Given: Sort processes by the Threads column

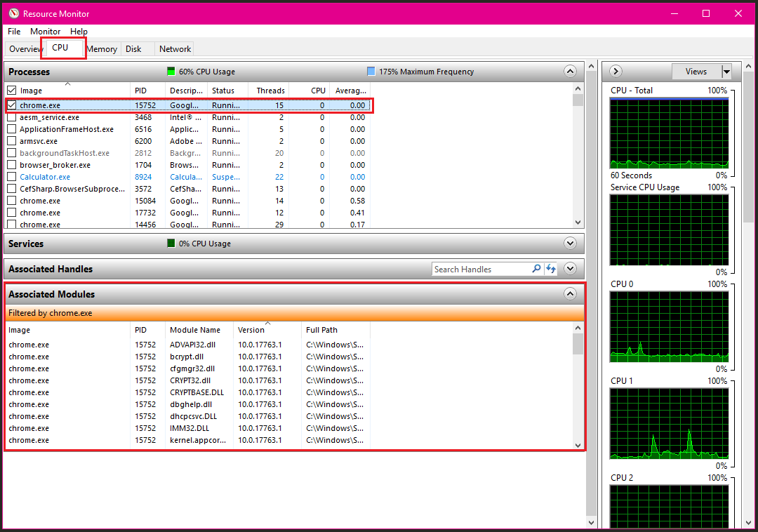Looking at the screenshot, I should (x=269, y=90).
